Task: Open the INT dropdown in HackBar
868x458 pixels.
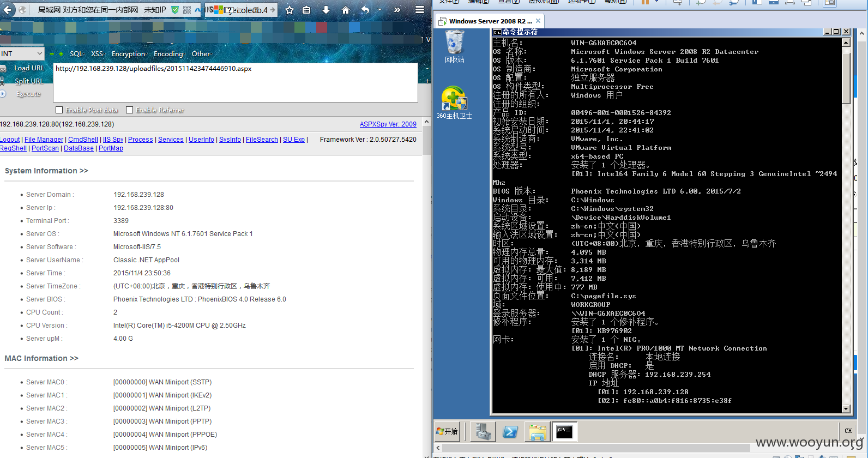Action: 22,53
